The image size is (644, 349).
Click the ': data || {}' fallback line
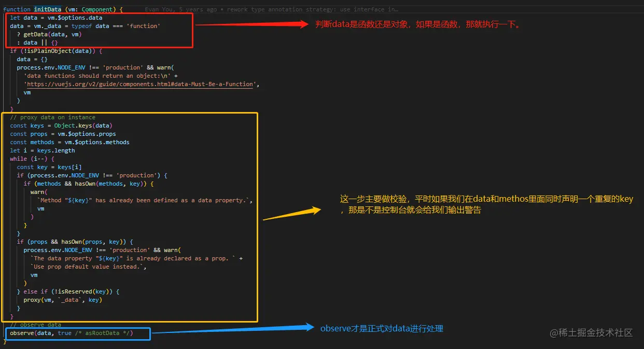[x=37, y=43]
